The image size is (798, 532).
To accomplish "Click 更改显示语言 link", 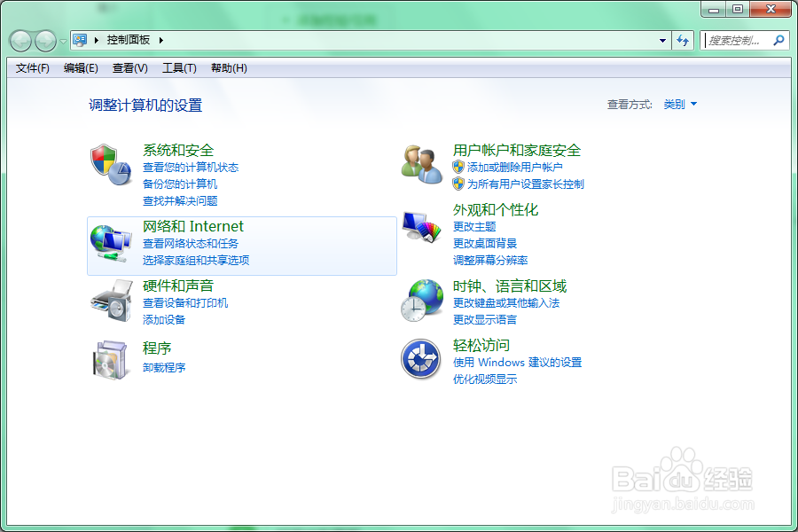I will (x=485, y=320).
